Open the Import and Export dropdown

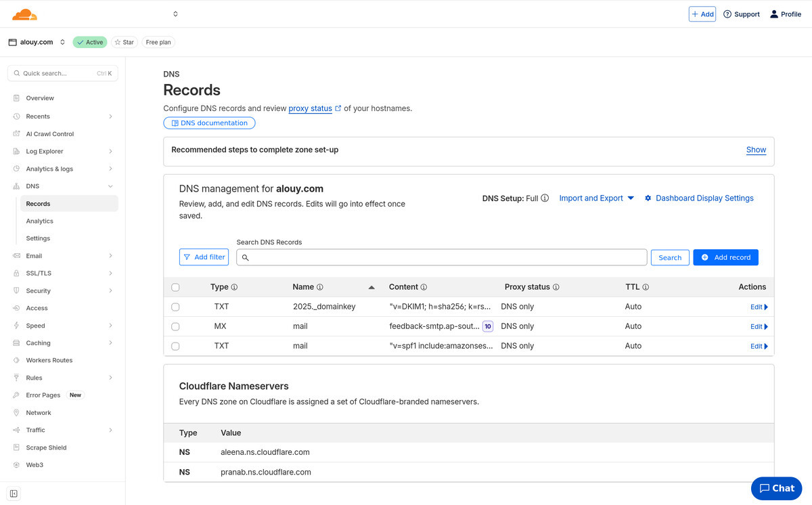(596, 198)
